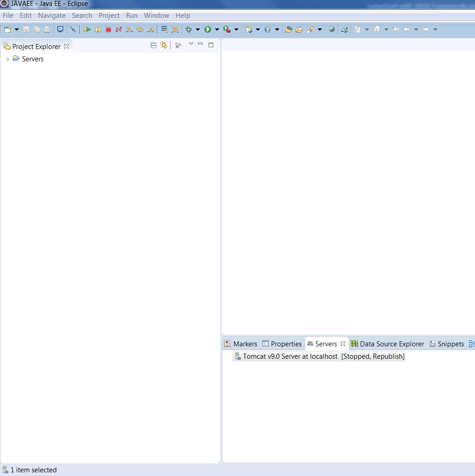The width and height of the screenshot is (475, 476).
Task: Click the Launch Web Services Explorer icon
Action: point(344,29)
